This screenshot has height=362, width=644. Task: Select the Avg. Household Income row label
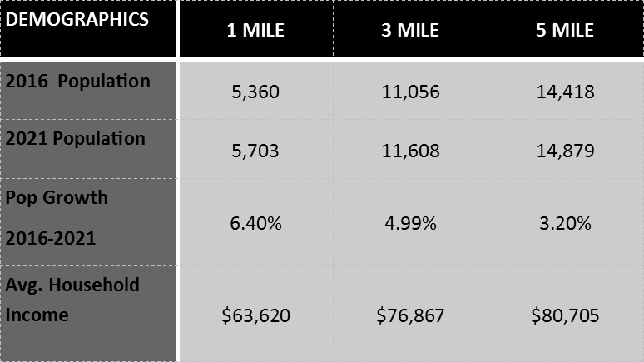pos(72,300)
